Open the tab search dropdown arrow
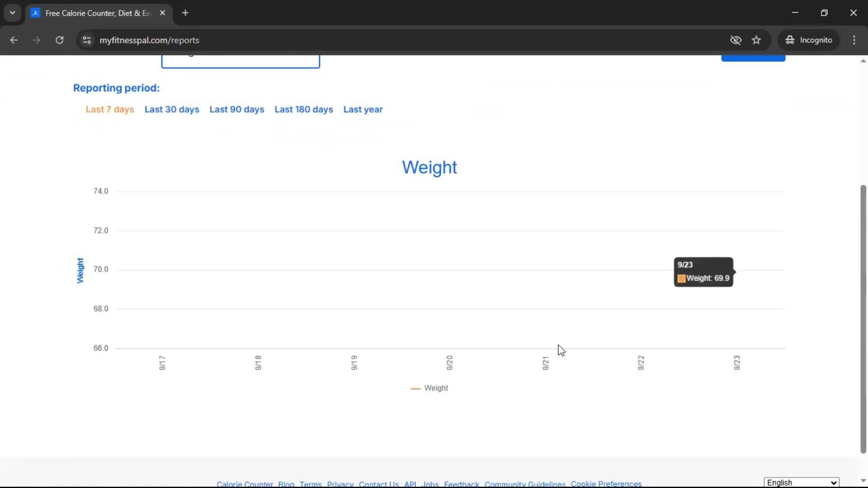This screenshot has height=488, width=868. tap(13, 13)
